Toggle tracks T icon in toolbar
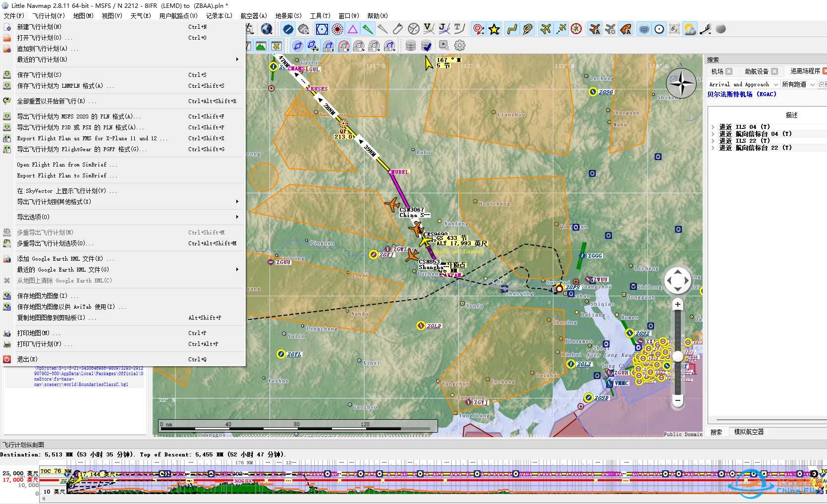The width and height of the screenshot is (827, 504). (x=459, y=29)
